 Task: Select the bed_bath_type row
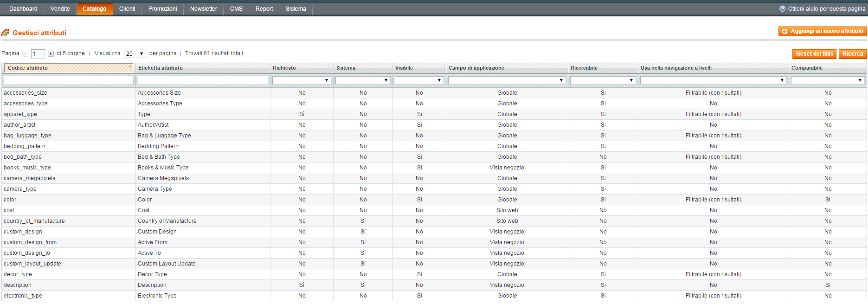click(x=434, y=157)
